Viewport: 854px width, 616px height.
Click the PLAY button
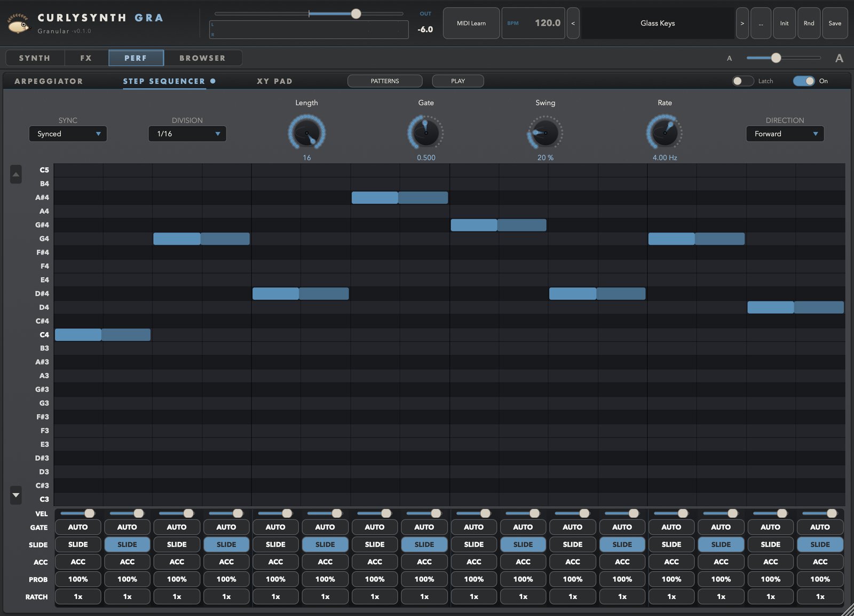coord(458,81)
